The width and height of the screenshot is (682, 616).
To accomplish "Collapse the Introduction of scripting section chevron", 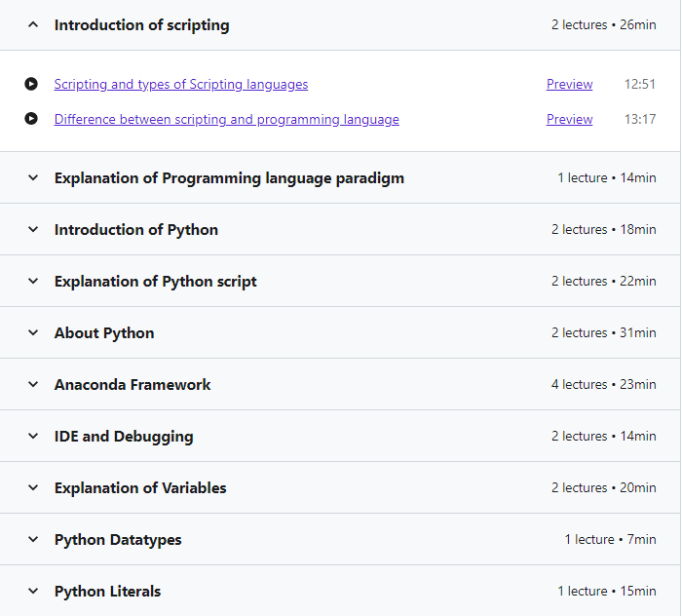I will pyautogui.click(x=33, y=25).
